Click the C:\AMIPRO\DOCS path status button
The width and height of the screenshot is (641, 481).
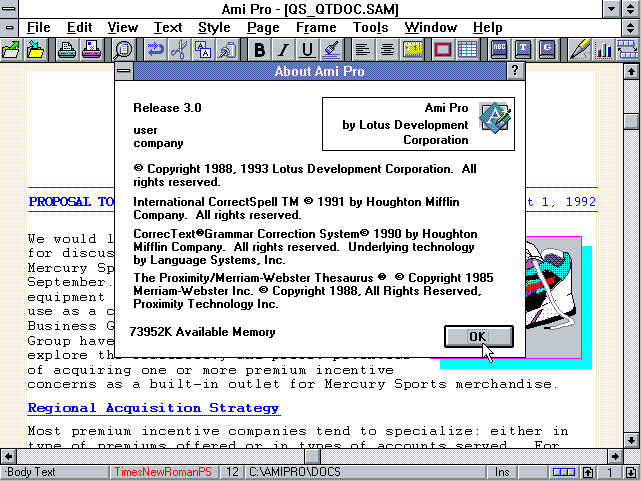pyautogui.click(x=365, y=472)
